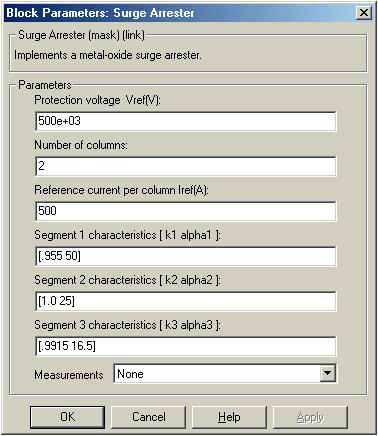
Task: Click the Protection voltage Vref input field
Action: point(185,121)
